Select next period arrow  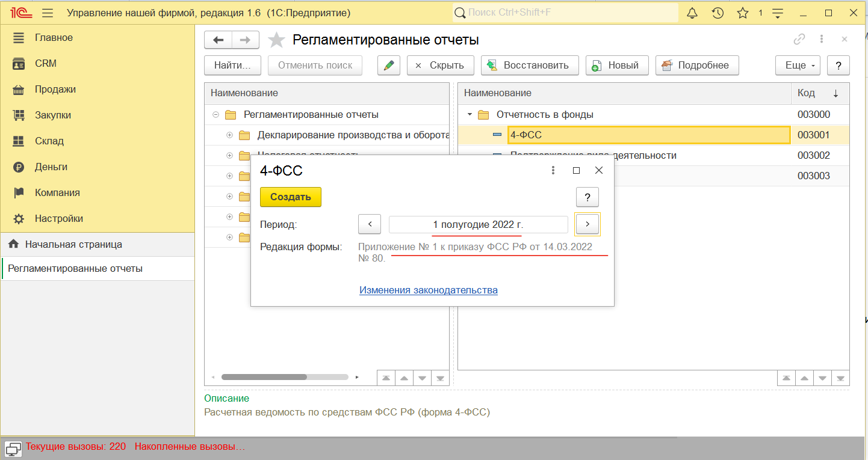tap(587, 225)
